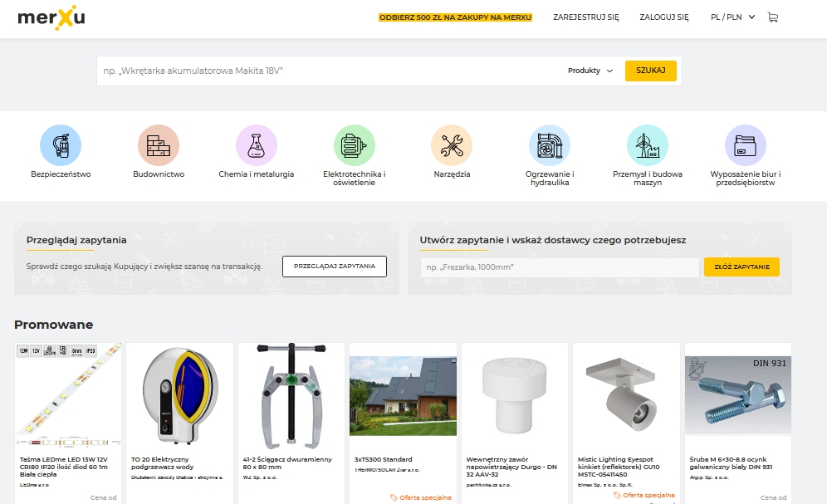Open the shopping cart icon
The width and height of the screenshot is (827, 504).
tap(772, 16)
